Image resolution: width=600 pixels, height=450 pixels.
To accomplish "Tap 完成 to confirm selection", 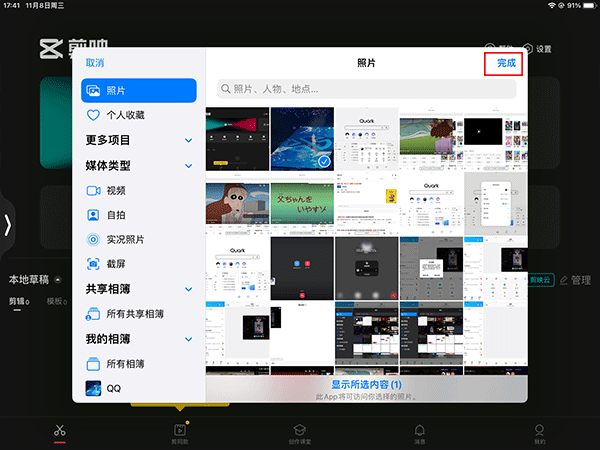I will coord(506,63).
